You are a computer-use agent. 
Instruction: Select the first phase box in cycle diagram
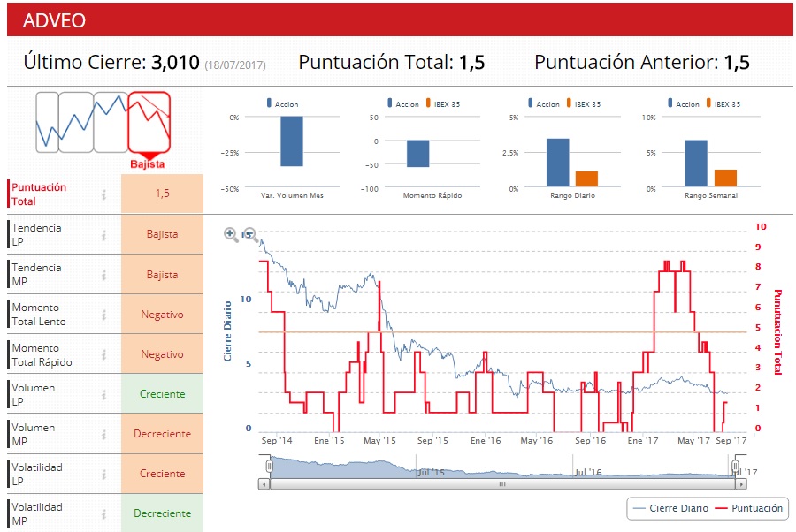tap(47, 122)
